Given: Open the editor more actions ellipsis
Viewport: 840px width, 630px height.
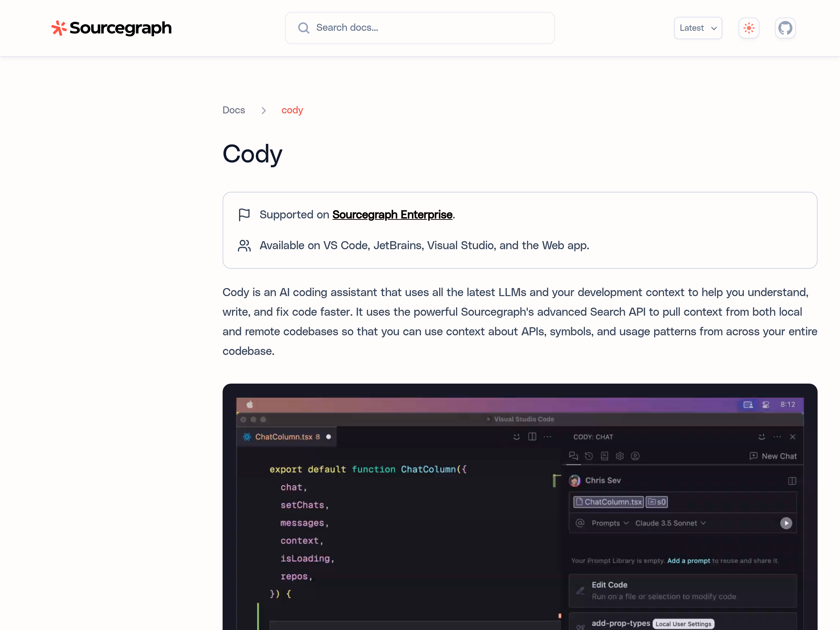Looking at the screenshot, I should 547,437.
